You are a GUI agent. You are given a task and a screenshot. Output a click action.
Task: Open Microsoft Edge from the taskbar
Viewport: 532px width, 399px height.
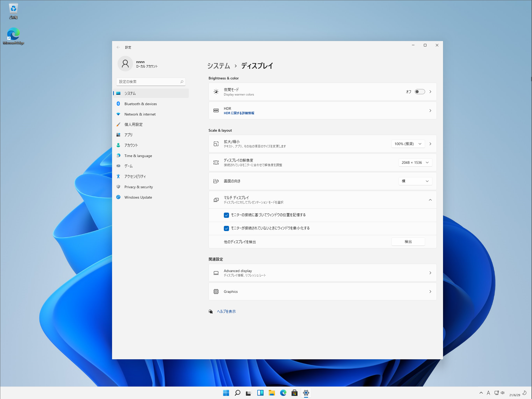click(283, 393)
